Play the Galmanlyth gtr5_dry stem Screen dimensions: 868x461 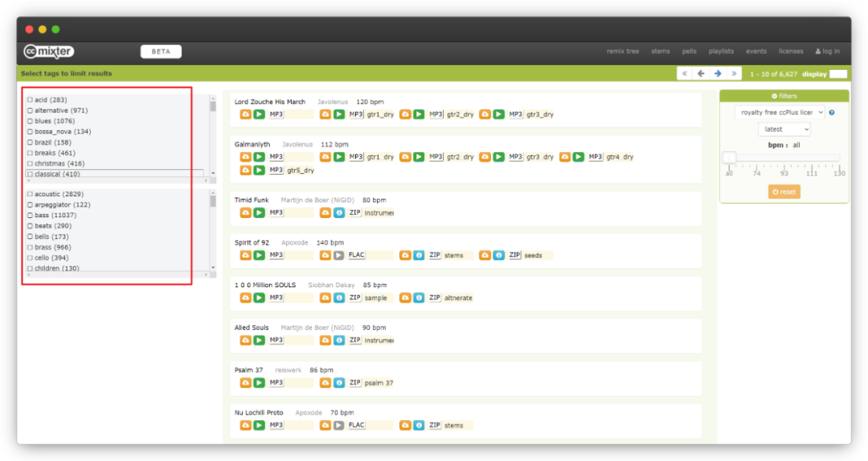(x=259, y=171)
